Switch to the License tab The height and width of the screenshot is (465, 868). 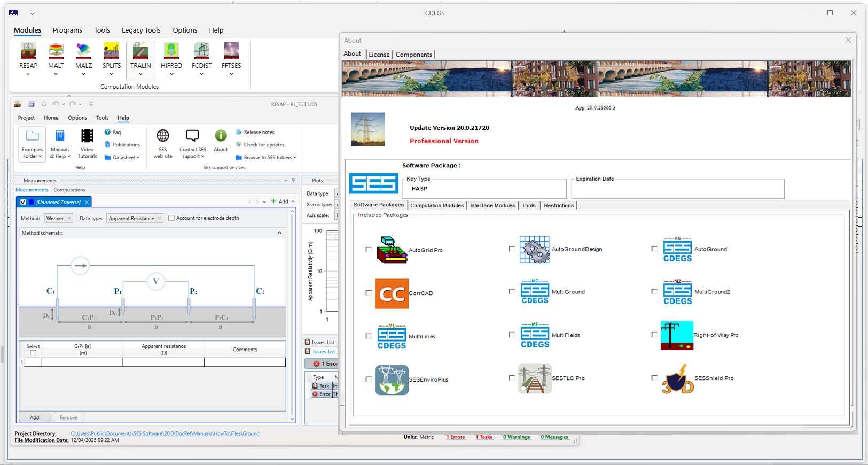(x=379, y=55)
